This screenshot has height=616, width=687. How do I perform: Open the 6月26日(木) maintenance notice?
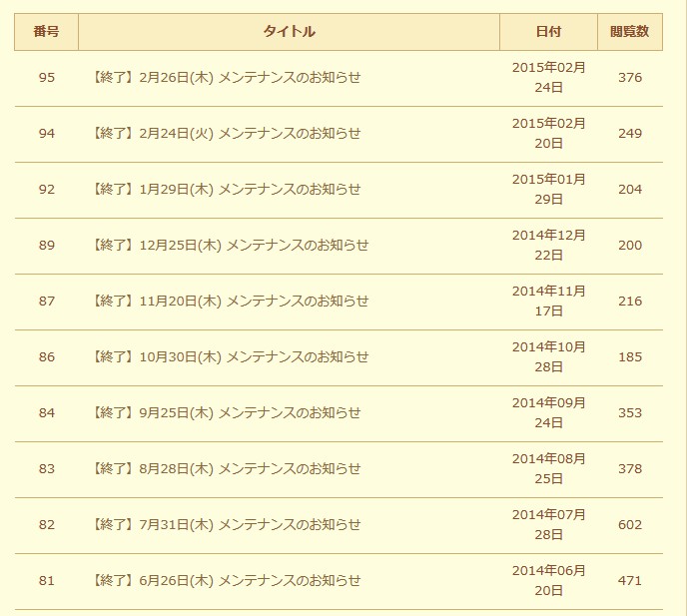click(226, 581)
